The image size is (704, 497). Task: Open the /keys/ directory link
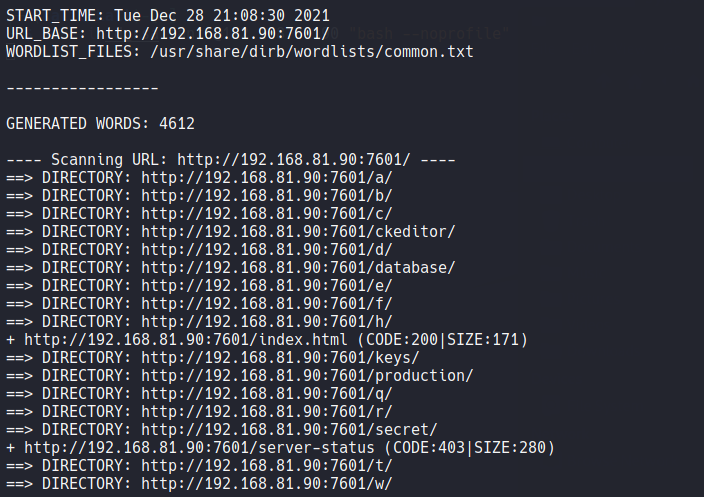pyautogui.click(x=280, y=357)
